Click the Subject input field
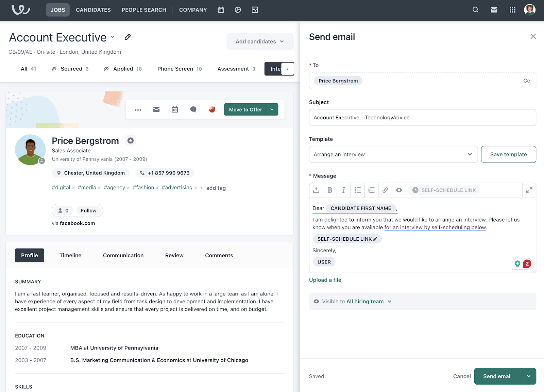Image resolution: width=544 pixels, height=392 pixels. [x=423, y=118]
